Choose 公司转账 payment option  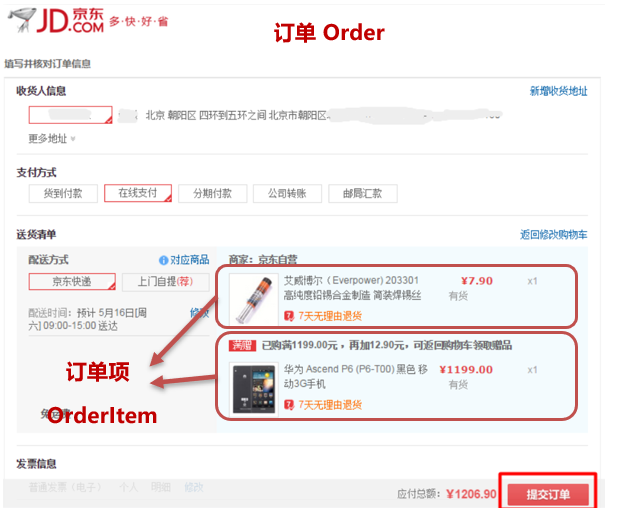click(287, 194)
